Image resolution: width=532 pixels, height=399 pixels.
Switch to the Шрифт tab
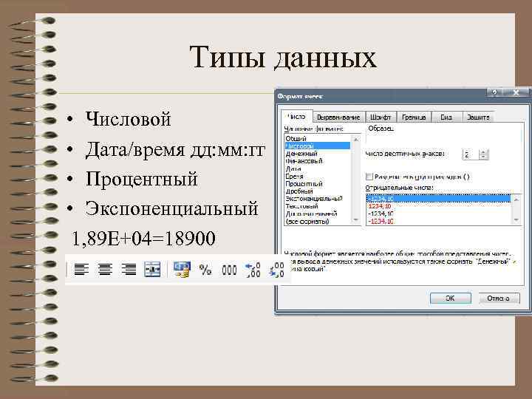click(x=381, y=117)
